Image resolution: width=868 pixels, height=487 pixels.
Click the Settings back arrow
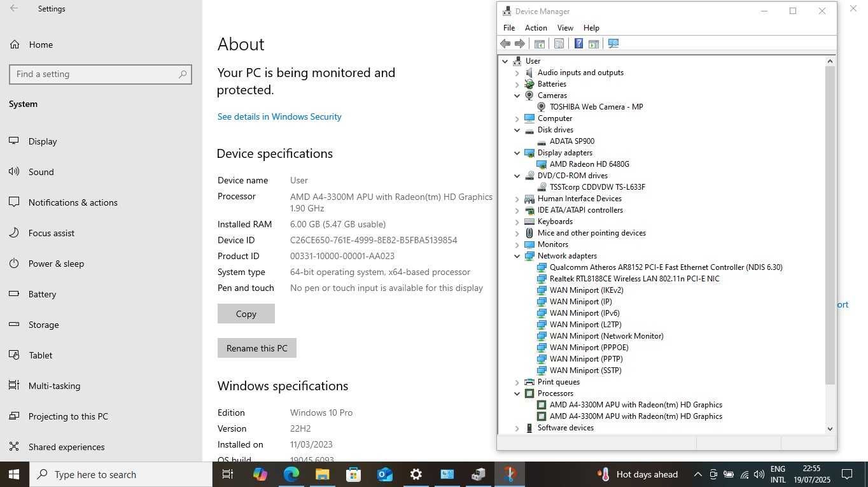pyautogui.click(x=14, y=9)
